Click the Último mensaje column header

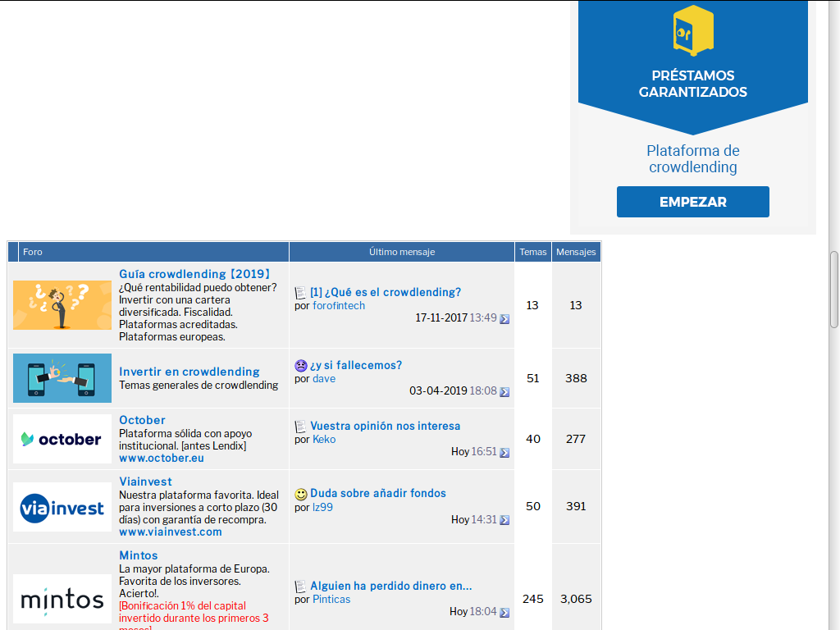[402, 252]
